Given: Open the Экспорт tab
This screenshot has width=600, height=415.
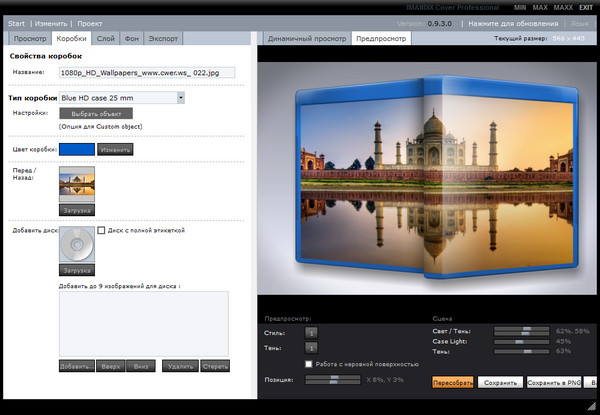Looking at the screenshot, I should pos(163,38).
